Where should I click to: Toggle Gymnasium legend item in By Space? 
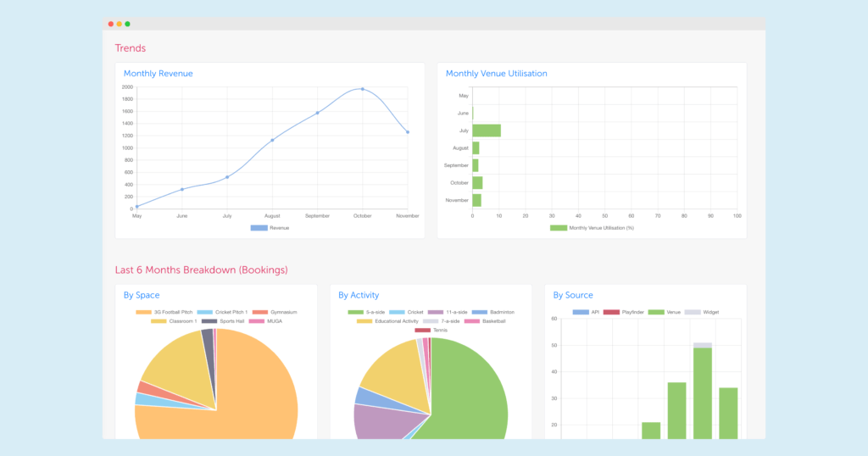(275, 312)
